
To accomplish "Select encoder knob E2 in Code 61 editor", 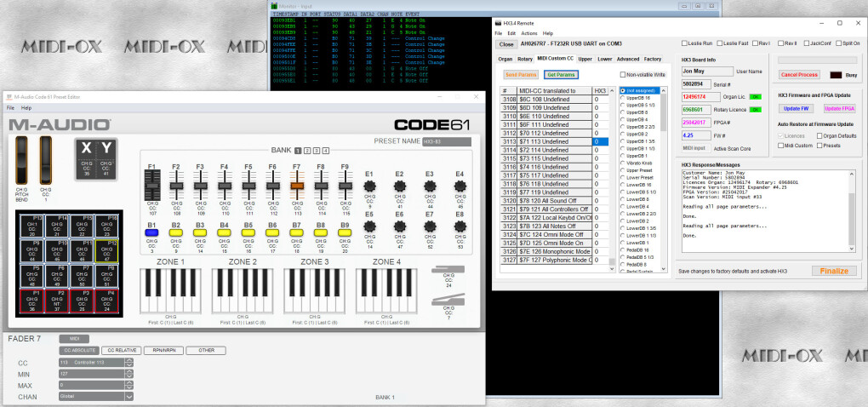I will (x=399, y=186).
